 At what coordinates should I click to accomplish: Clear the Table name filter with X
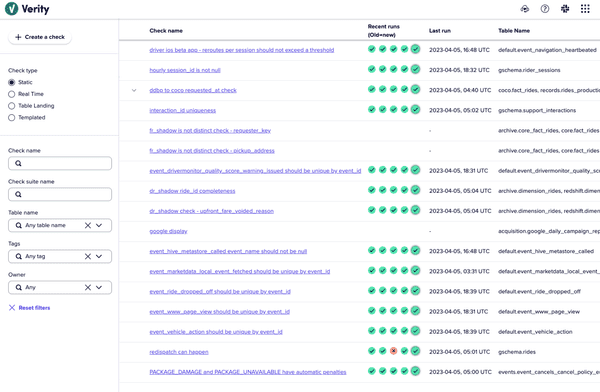point(88,225)
